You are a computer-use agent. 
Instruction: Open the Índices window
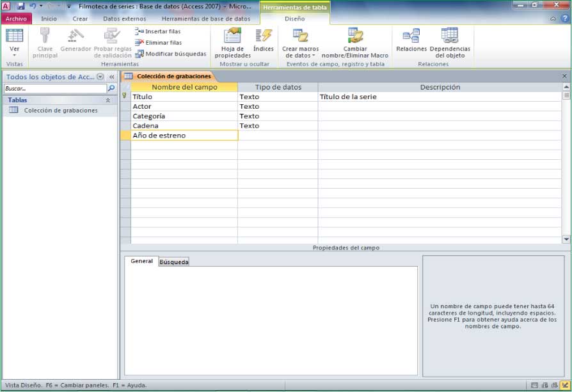(x=264, y=40)
